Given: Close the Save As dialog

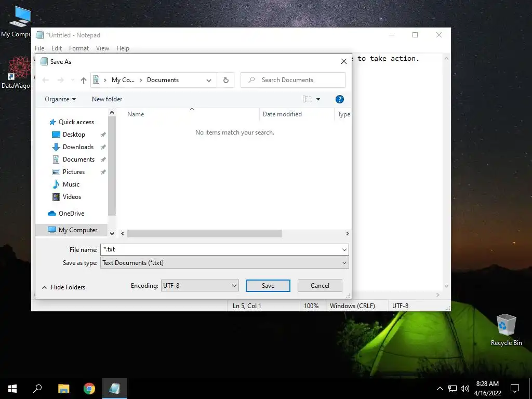Looking at the screenshot, I should click(344, 61).
